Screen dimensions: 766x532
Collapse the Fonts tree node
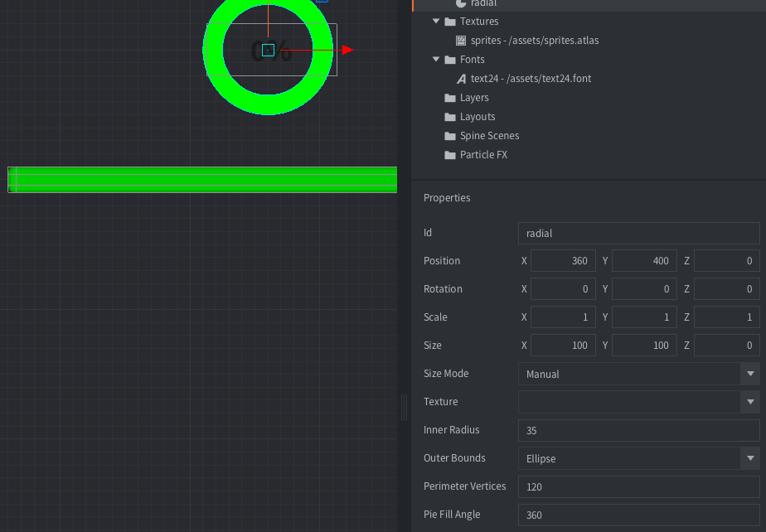click(436, 59)
